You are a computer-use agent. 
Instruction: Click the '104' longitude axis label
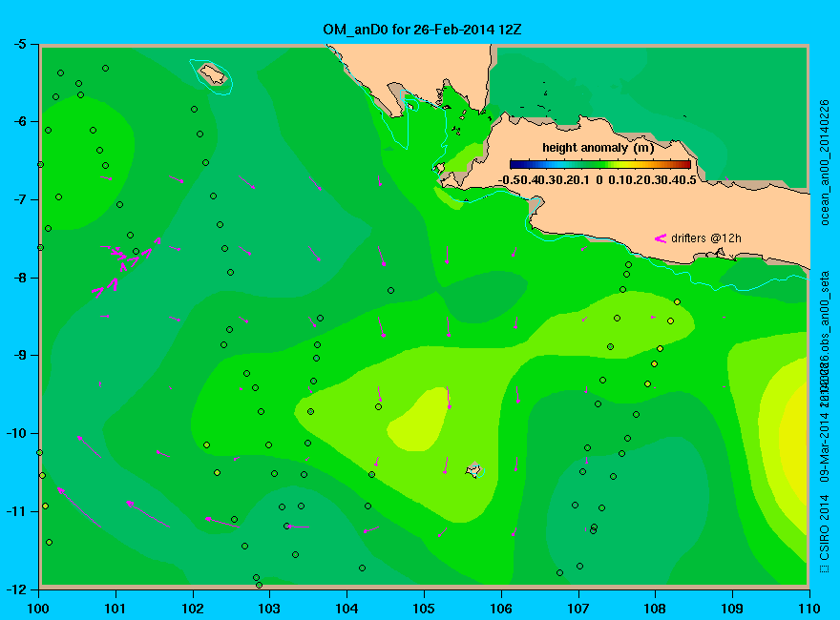(x=346, y=609)
